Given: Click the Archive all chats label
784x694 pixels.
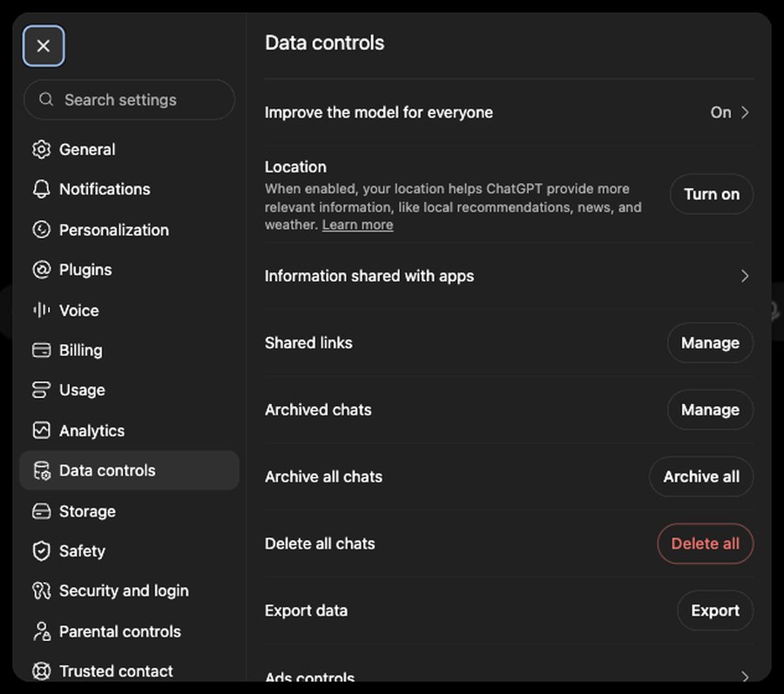Looking at the screenshot, I should click(x=323, y=476).
